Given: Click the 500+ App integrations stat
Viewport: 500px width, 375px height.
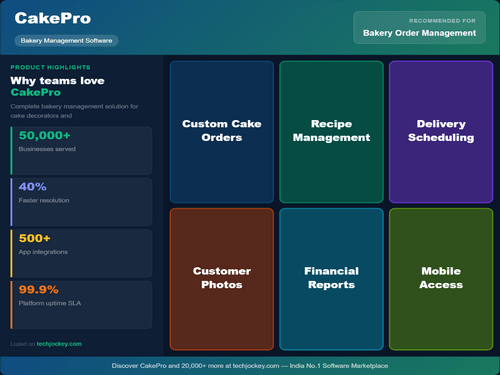Looking at the screenshot, I should (81, 253).
